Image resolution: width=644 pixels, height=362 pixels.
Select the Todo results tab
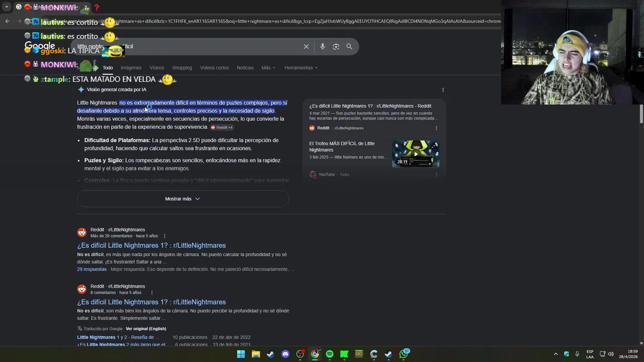pyautogui.click(x=108, y=68)
